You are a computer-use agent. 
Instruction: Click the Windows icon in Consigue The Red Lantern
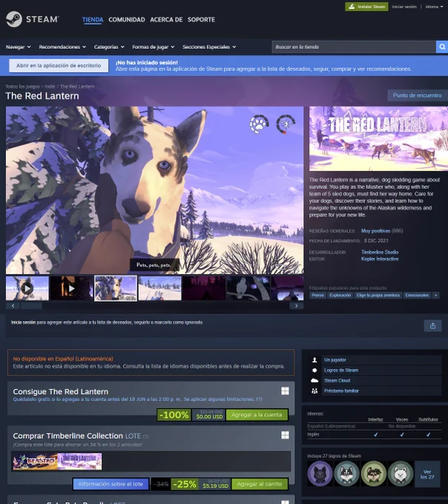(x=285, y=391)
